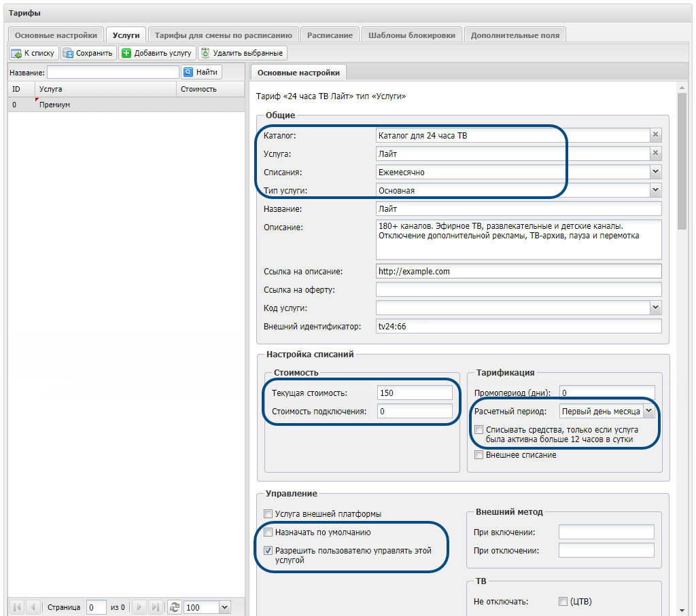Open Тарифы для смены по расписанию tab

[223, 35]
